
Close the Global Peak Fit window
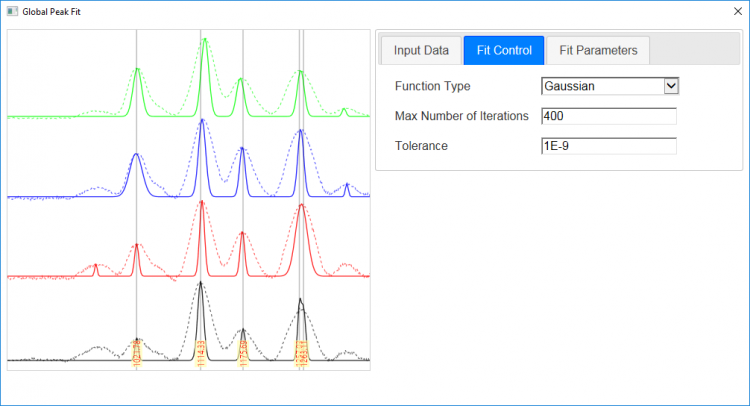(735, 13)
